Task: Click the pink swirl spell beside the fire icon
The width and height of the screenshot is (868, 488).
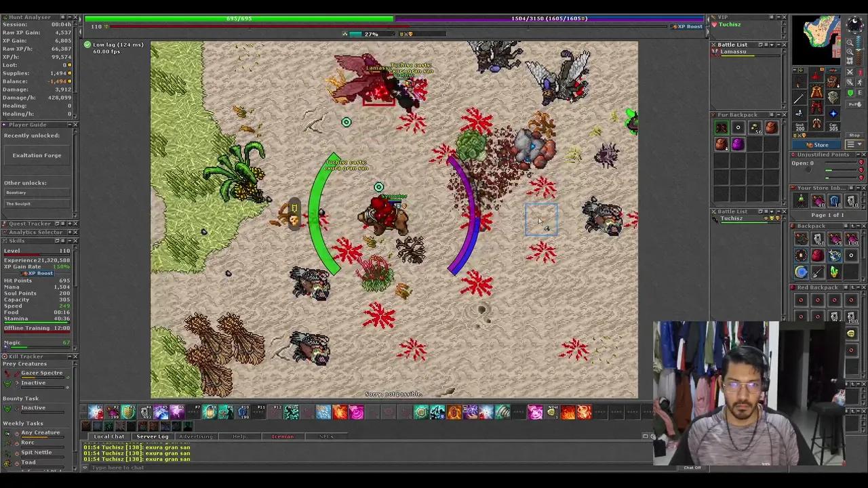Action: point(357,412)
